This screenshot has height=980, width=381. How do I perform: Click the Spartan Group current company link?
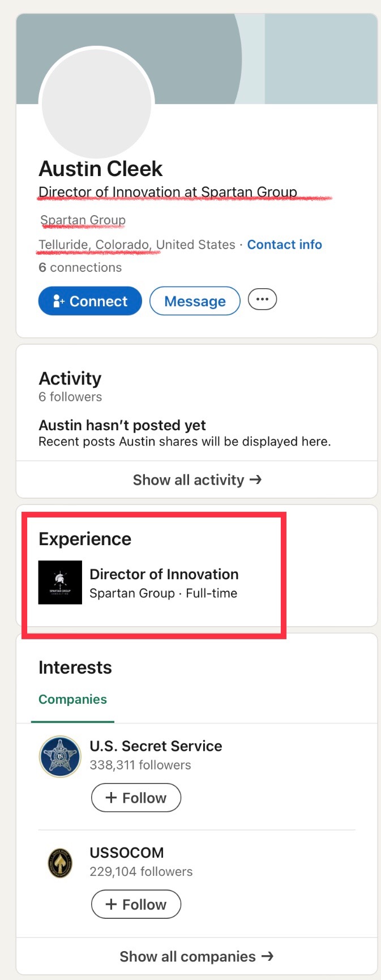83,220
